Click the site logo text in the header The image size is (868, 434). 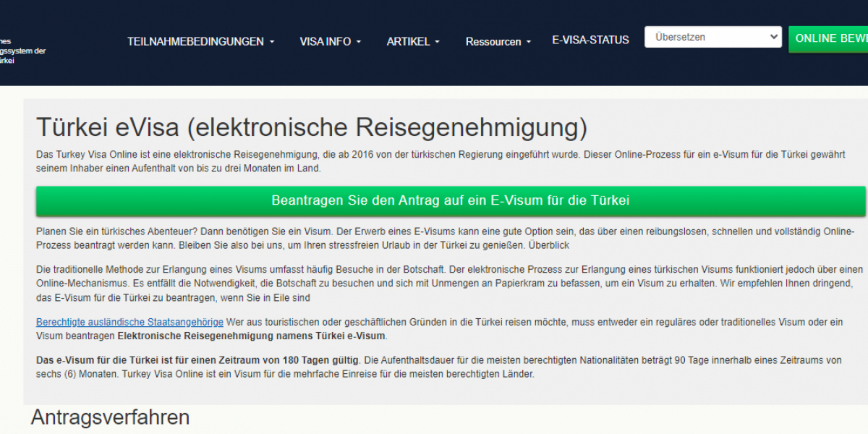22,51
